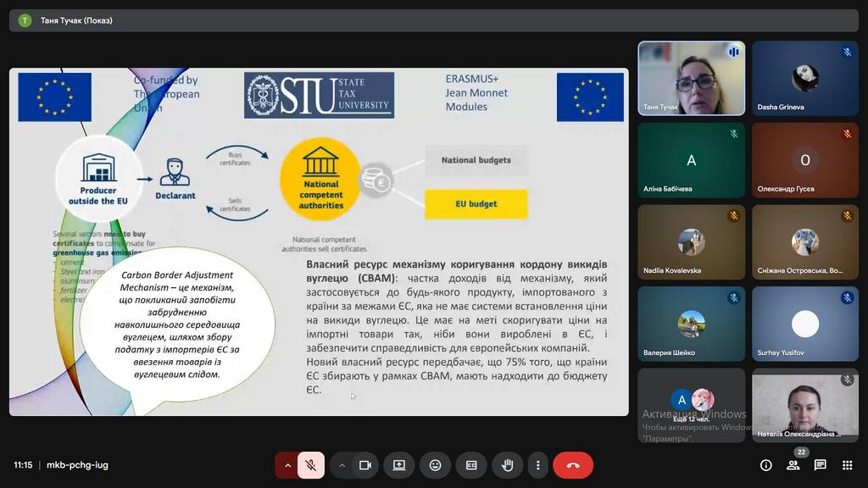Open the emoji reactions icon
The width and height of the screenshot is (868, 488).
point(435,465)
